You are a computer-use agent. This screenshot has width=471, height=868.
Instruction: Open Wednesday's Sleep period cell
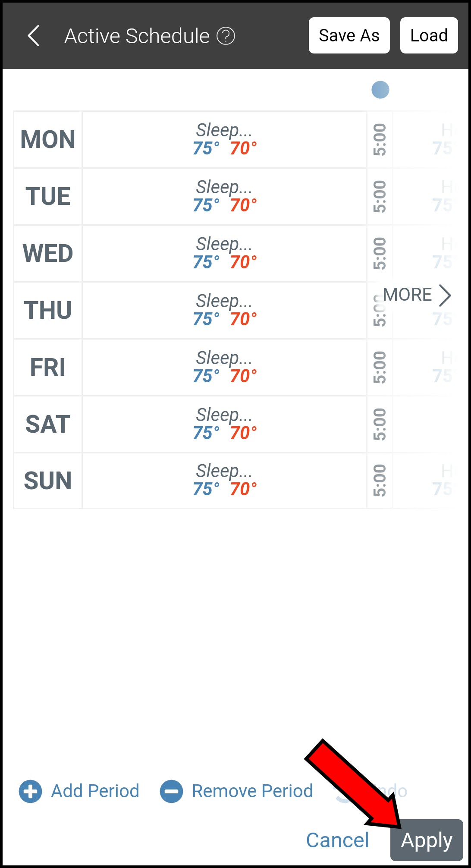pos(224,254)
